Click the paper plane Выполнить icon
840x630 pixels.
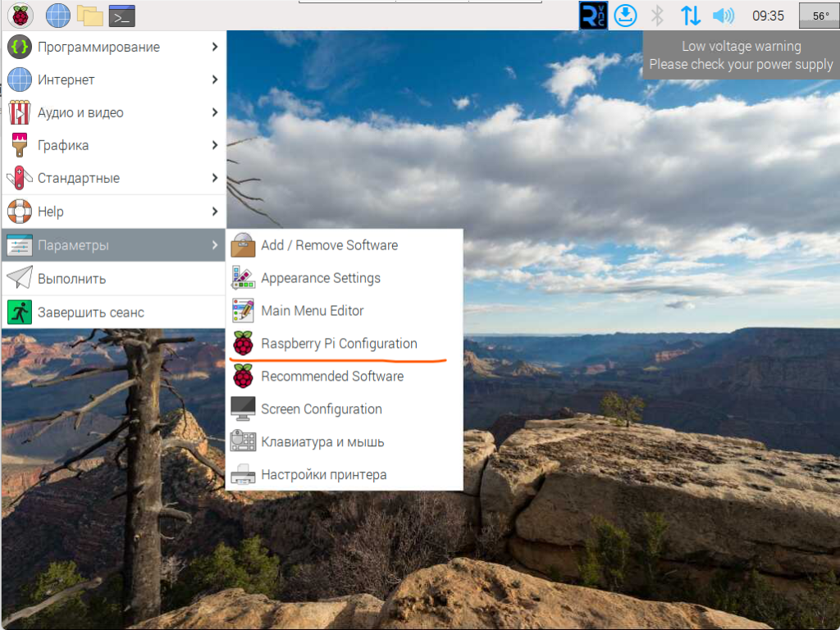tap(20, 278)
